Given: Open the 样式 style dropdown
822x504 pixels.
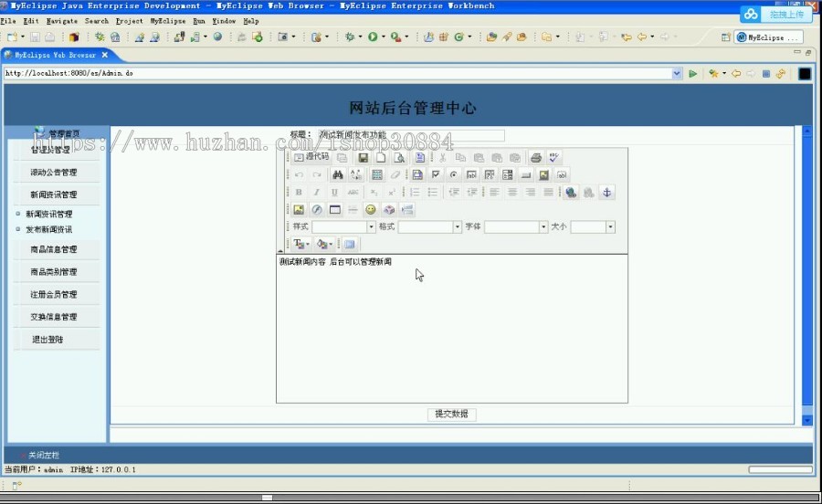Looking at the screenshot, I should tap(371, 226).
